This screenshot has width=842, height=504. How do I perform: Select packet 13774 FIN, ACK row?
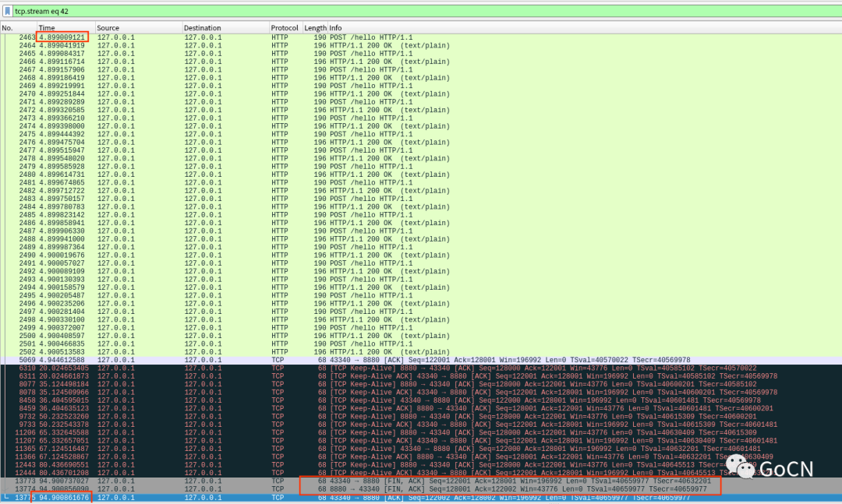click(390, 489)
